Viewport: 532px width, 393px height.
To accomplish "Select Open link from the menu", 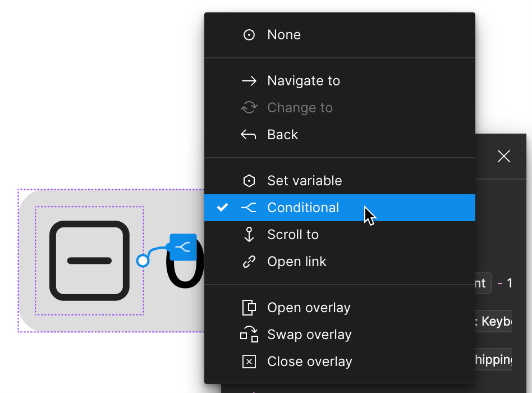I will coord(297,261).
